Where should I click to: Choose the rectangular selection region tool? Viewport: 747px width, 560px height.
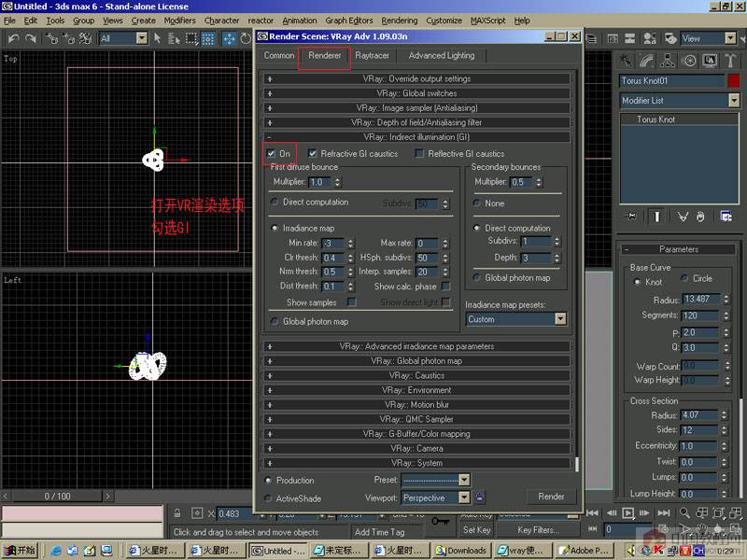click(191, 38)
